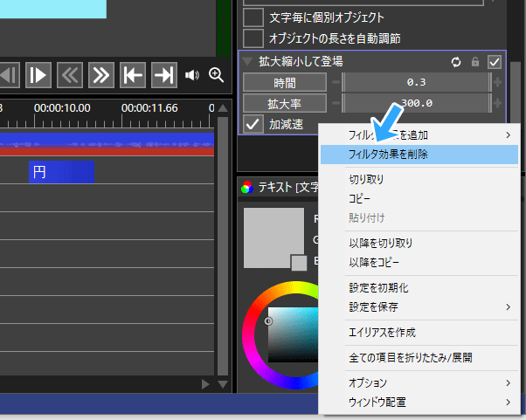Click timeline ruler at 00:00:11.66
Image resolution: width=526 pixels, height=420 pixels.
tap(149, 108)
